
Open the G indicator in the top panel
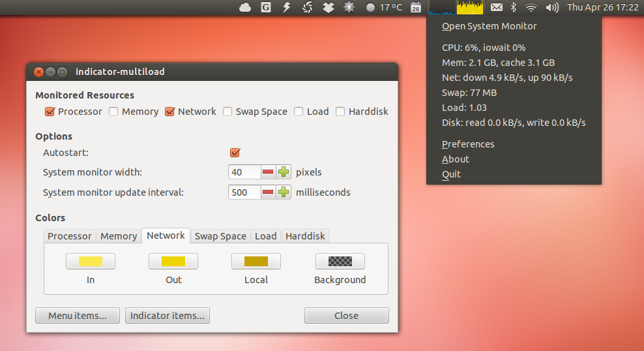coord(266,7)
